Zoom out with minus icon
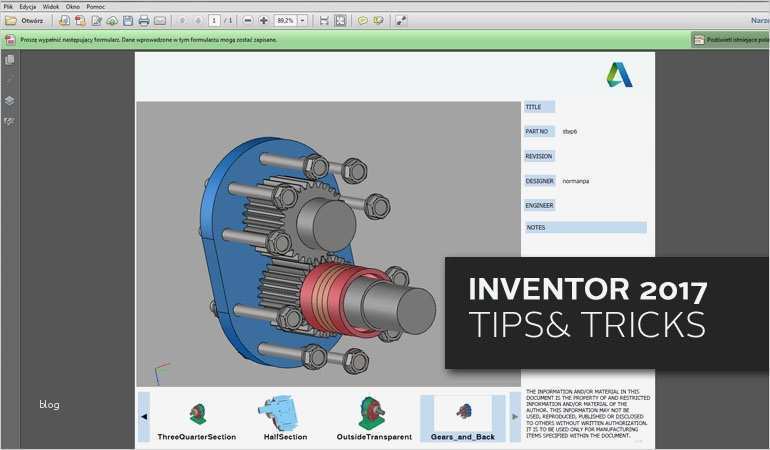Viewport: 770px width, 450px height. 248,21
